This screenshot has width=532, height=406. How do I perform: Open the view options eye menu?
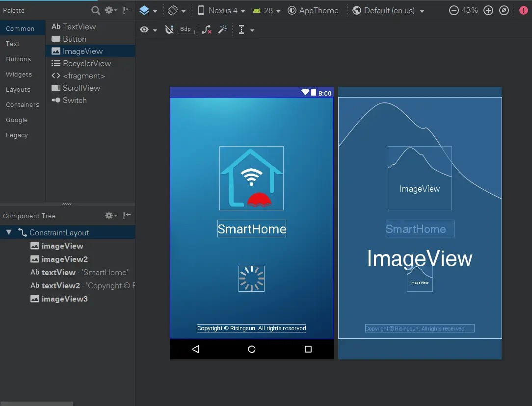[148, 30]
